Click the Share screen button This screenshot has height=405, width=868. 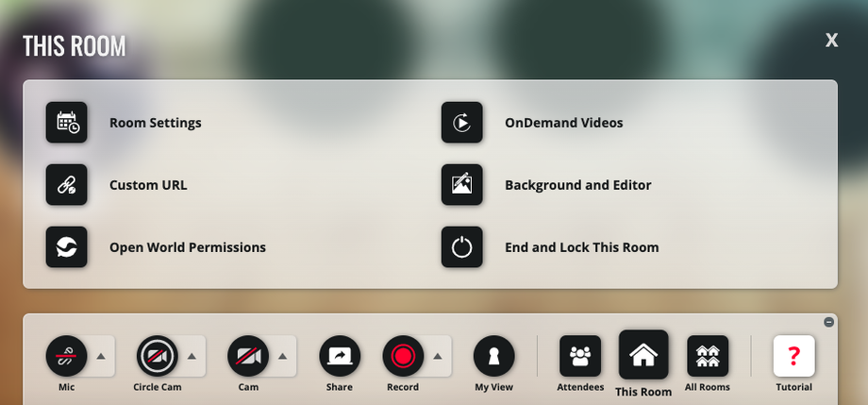click(340, 356)
